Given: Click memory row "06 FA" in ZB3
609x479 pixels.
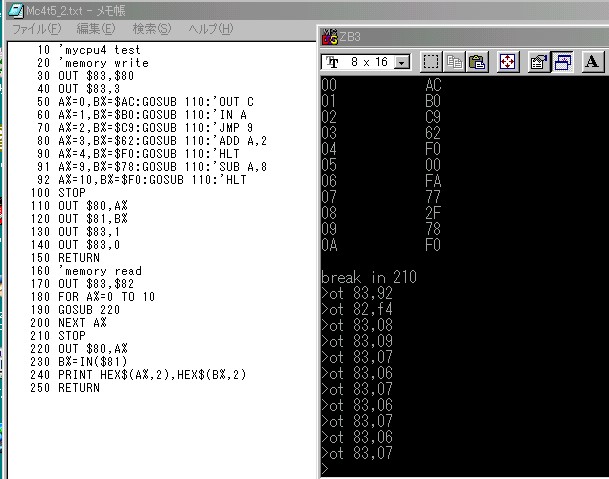Looking at the screenshot, I should pyautogui.click(x=381, y=181).
